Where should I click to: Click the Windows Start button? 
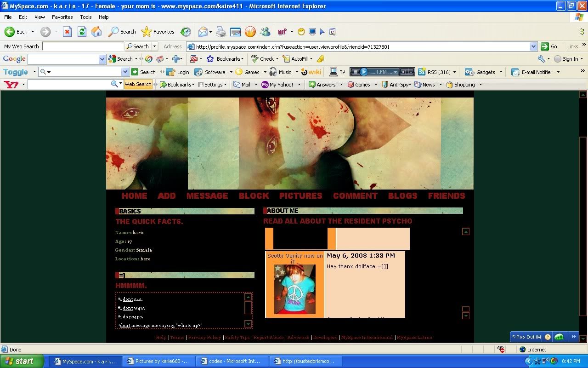pyautogui.click(x=22, y=361)
